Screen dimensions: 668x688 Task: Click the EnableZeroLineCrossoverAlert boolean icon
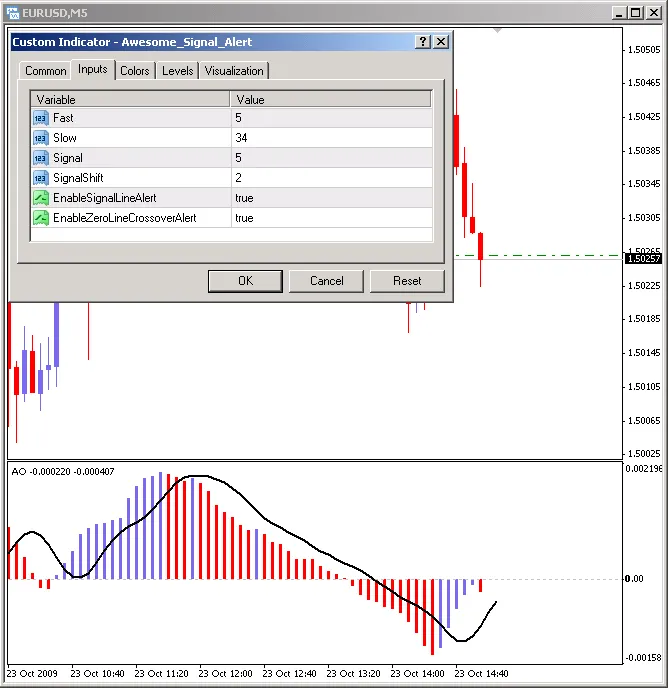pyautogui.click(x=41, y=218)
